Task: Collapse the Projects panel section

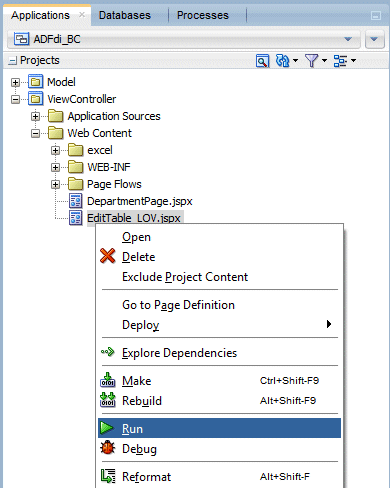Action: click(x=12, y=61)
